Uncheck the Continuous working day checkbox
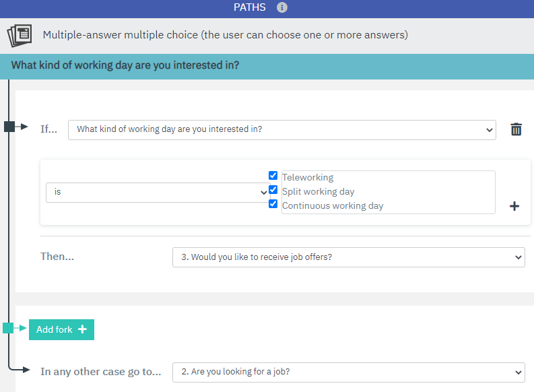The image size is (534, 392). click(x=273, y=203)
